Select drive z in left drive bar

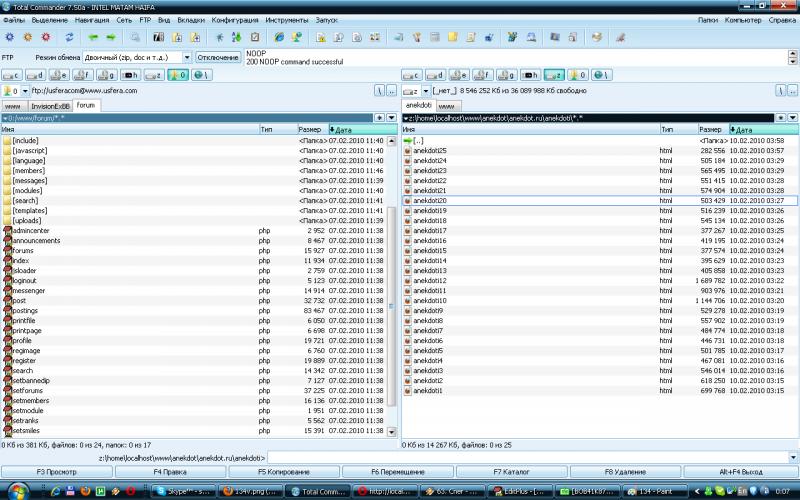tap(154, 75)
